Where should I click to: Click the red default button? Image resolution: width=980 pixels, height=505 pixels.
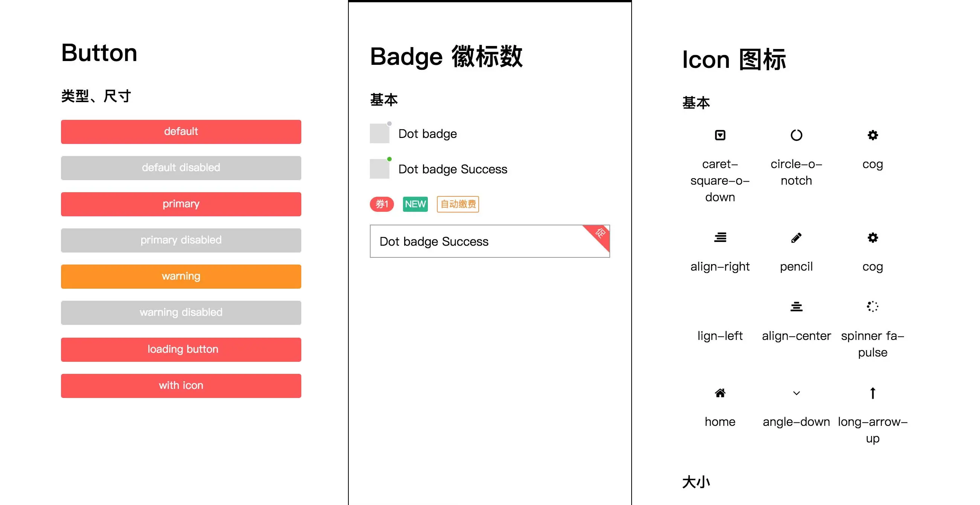(181, 132)
